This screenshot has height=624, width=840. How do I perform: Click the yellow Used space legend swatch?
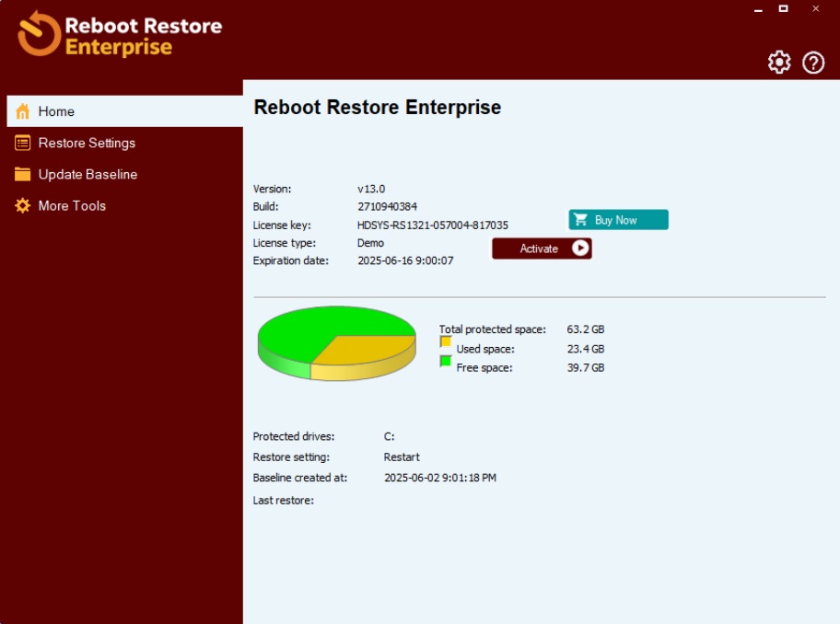(x=446, y=342)
